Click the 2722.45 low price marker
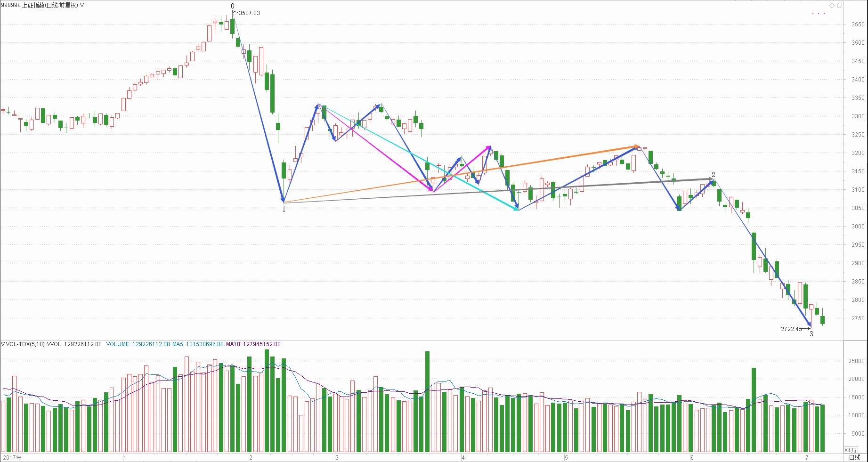 pos(791,329)
